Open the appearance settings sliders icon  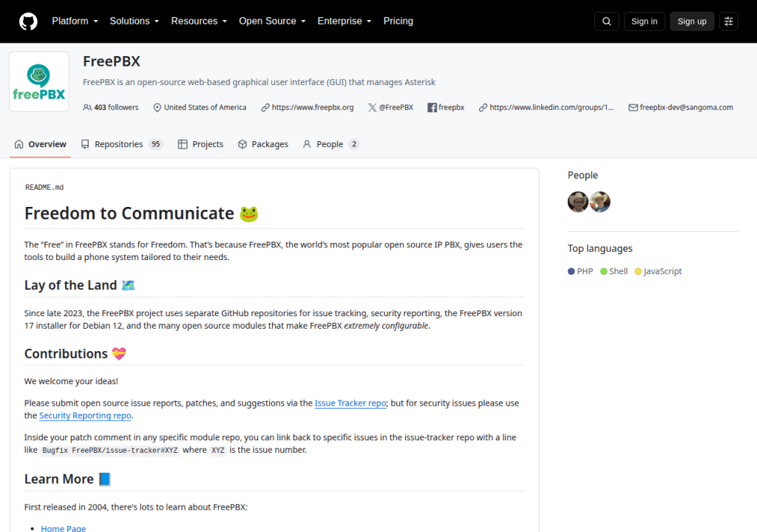pyautogui.click(x=728, y=21)
